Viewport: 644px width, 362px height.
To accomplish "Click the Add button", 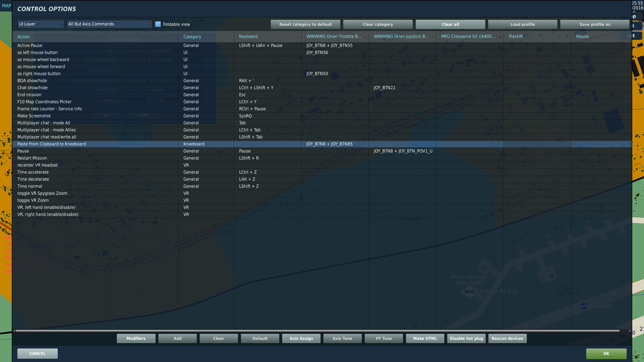I will click(x=177, y=339).
